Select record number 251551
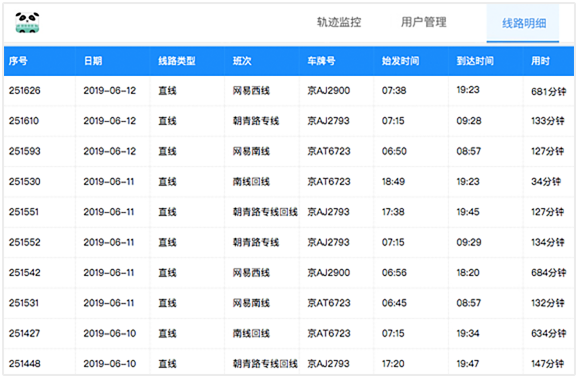This screenshot has height=378, width=578. 24,212
